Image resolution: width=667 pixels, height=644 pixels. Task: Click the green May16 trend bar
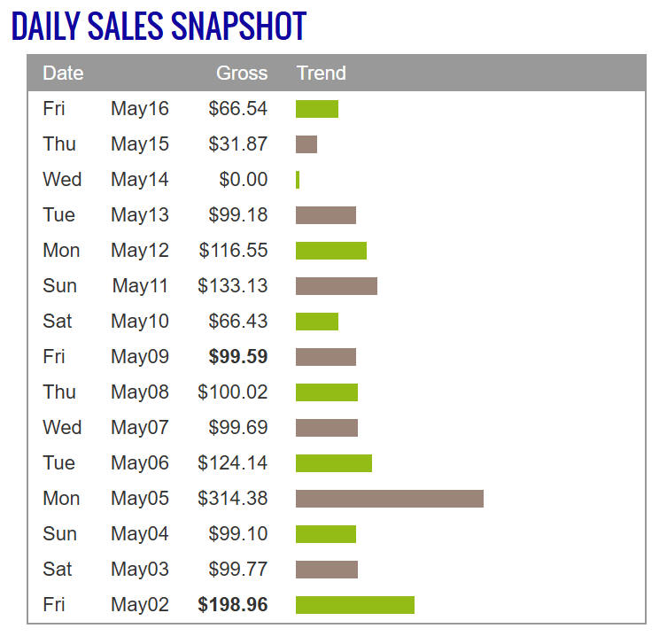[x=316, y=108]
